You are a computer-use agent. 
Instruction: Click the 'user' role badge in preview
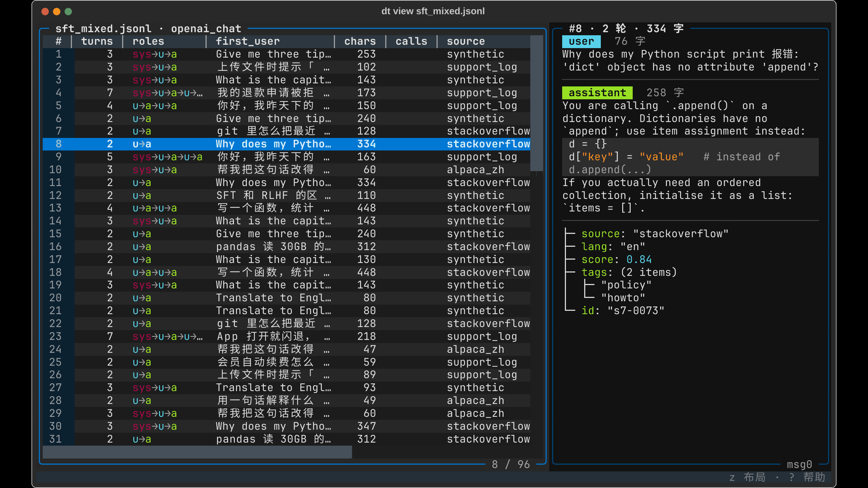581,41
